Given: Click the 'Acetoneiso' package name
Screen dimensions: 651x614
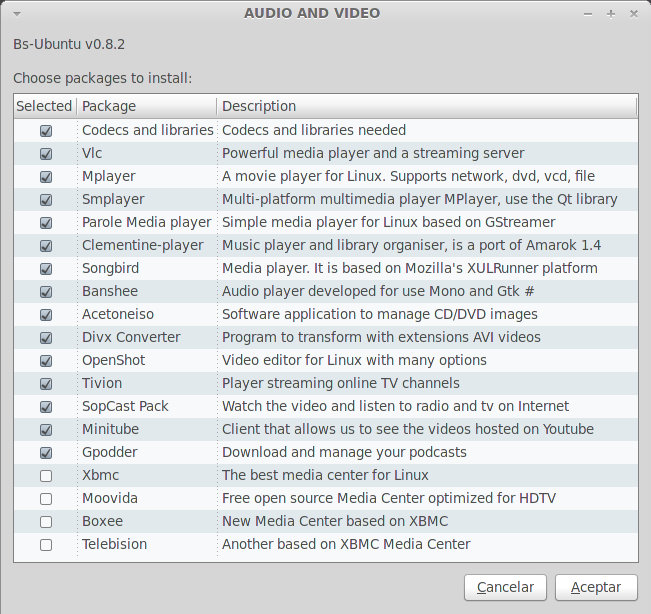Looking at the screenshot, I should tap(118, 314).
